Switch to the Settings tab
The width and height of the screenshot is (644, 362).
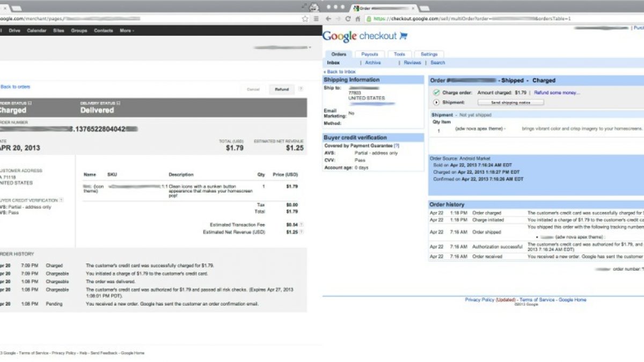pyautogui.click(x=429, y=54)
